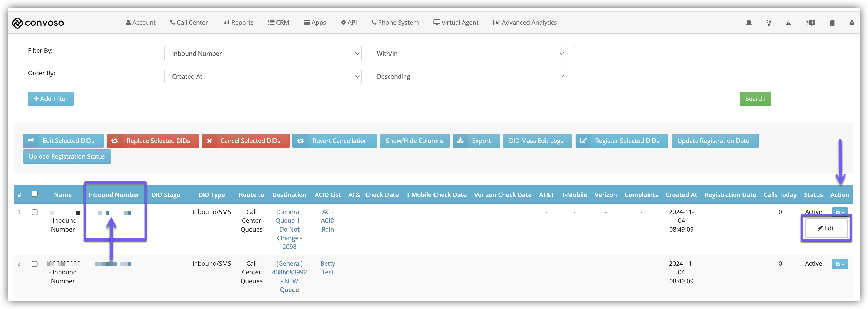868x309 pixels.
Task: Check the checkbox for row 2
Action: tap(34, 264)
